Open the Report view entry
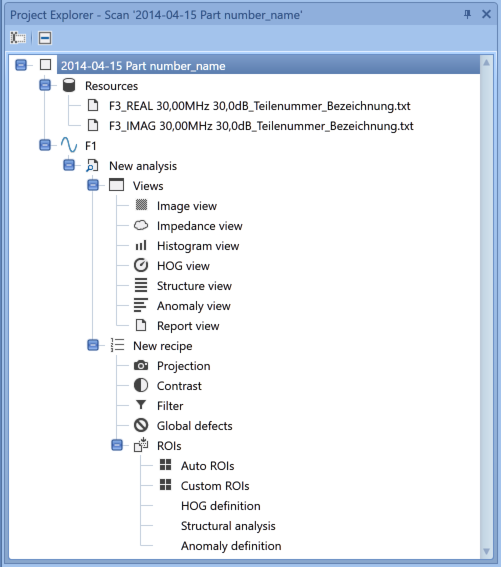The height and width of the screenshot is (567, 501). [x=188, y=326]
